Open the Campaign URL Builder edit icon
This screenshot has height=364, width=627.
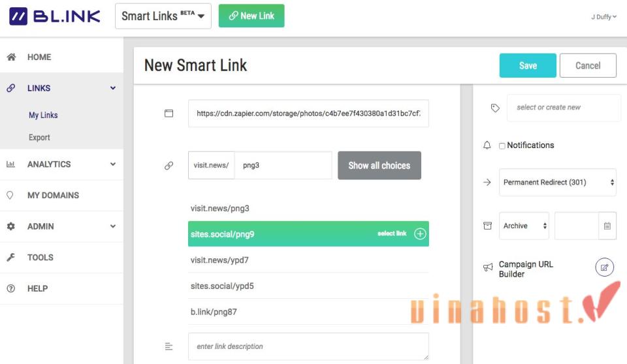[x=604, y=267]
